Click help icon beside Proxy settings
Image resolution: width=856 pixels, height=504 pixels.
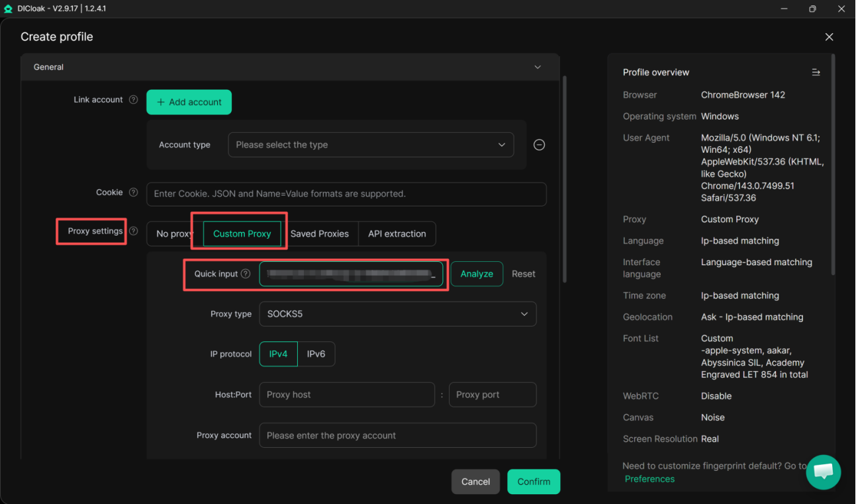pos(133,231)
